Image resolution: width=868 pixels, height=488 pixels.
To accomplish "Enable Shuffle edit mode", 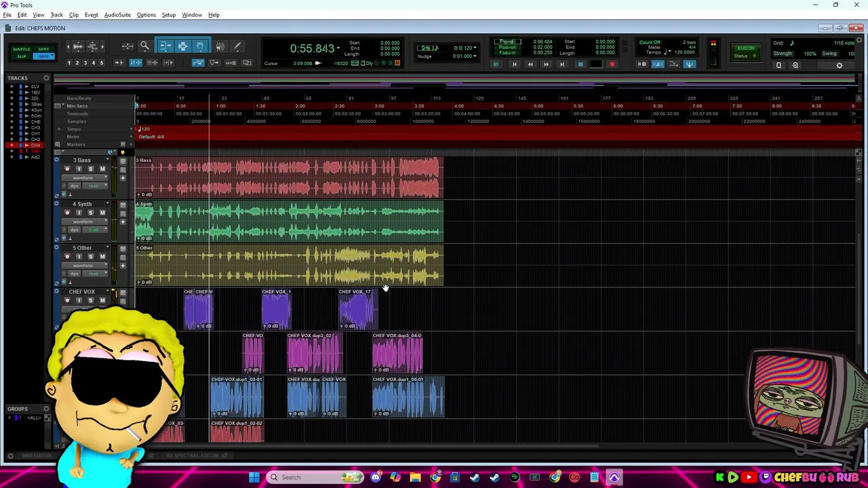I will pyautogui.click(x=21, y=49).
